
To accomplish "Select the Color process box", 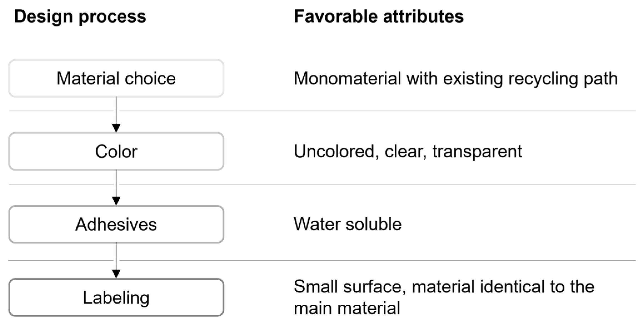I will [116, 151].
